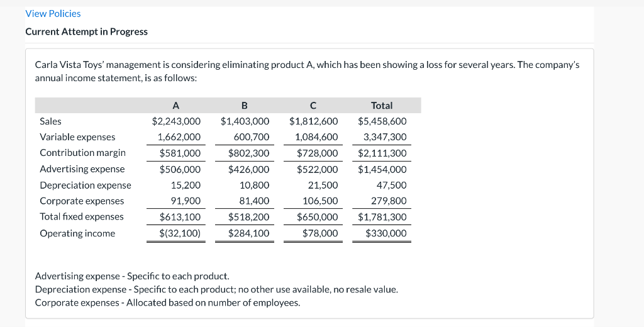
Task: Click the Total fixed expenses row label
Action: coord(81,217)
